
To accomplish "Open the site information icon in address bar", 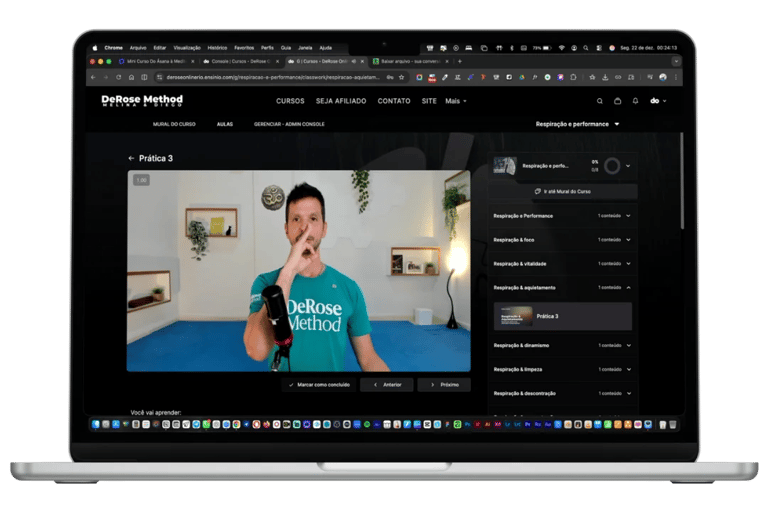I will pyautogui.click(x=159, y=77).
